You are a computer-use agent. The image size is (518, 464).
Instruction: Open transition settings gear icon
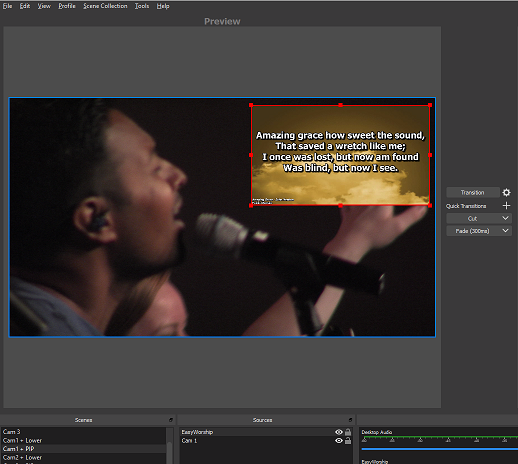506,192
